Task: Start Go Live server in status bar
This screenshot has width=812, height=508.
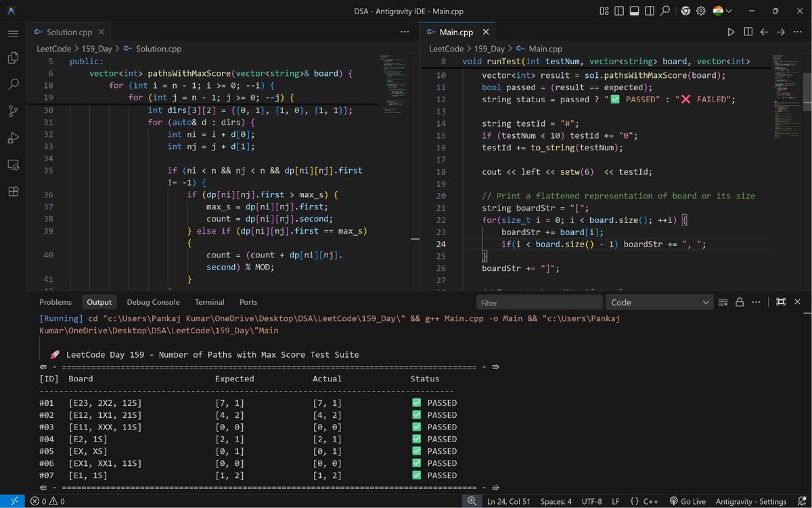Action: (x=686, y=501)
